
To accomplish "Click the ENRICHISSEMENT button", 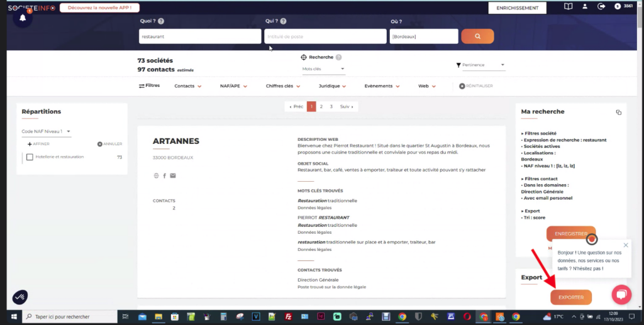I will point(517,8).
